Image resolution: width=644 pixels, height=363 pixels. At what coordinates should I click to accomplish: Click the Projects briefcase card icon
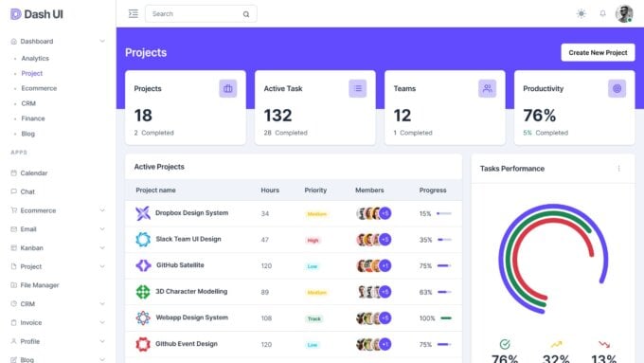(x=228, y=88)
